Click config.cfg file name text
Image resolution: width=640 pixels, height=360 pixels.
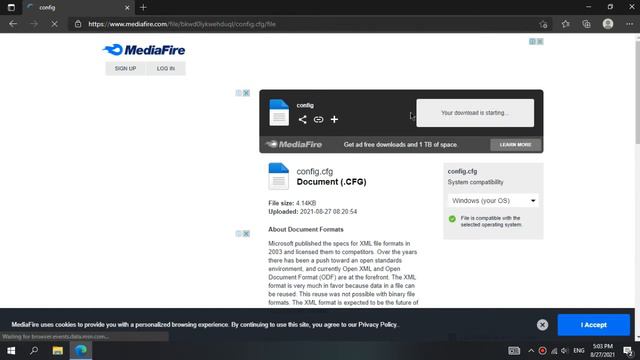315,171
